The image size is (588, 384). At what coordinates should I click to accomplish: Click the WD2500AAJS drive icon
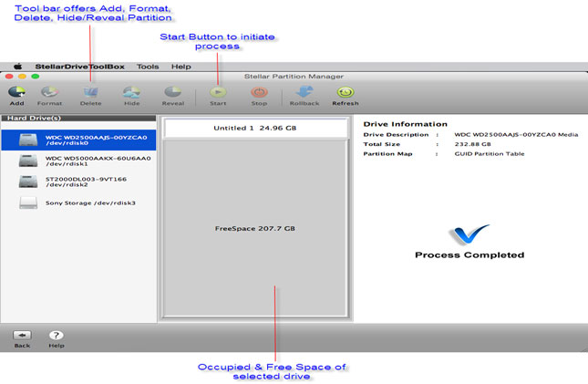pyautogui.click(x=28, y=140)
